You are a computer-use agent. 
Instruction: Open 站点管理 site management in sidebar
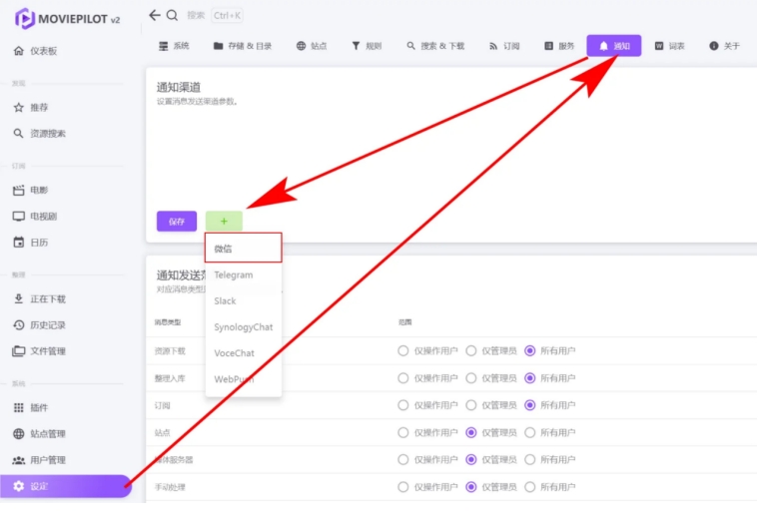click(x=39, y=434)
